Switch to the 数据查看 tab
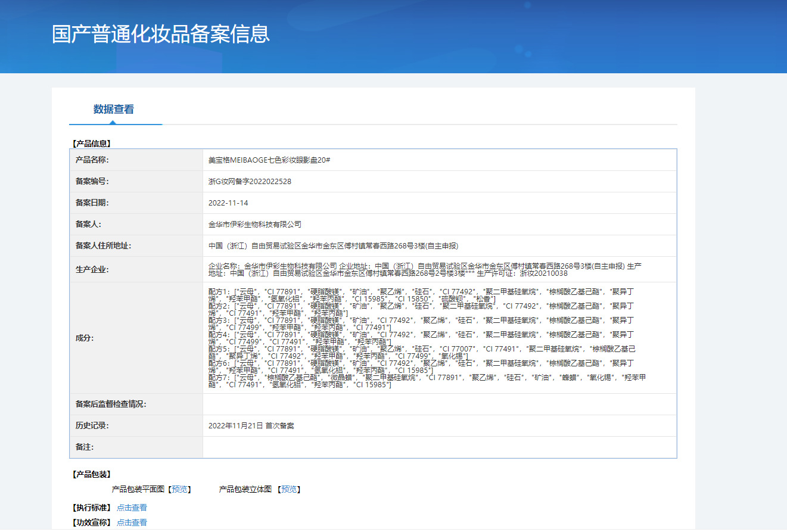The height and width of the screenshot is (532, 787). 113,110
